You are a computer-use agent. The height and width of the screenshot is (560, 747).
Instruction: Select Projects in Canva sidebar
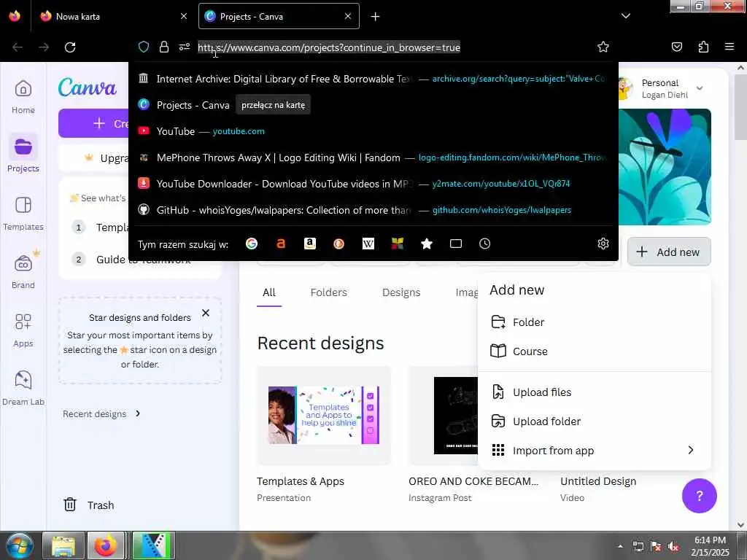coord(23,154)
